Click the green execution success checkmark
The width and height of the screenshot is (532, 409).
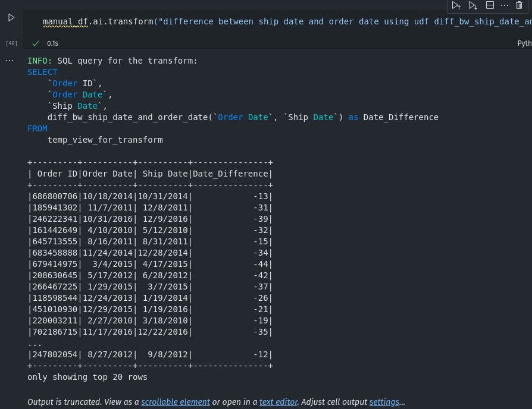point(36,43)
